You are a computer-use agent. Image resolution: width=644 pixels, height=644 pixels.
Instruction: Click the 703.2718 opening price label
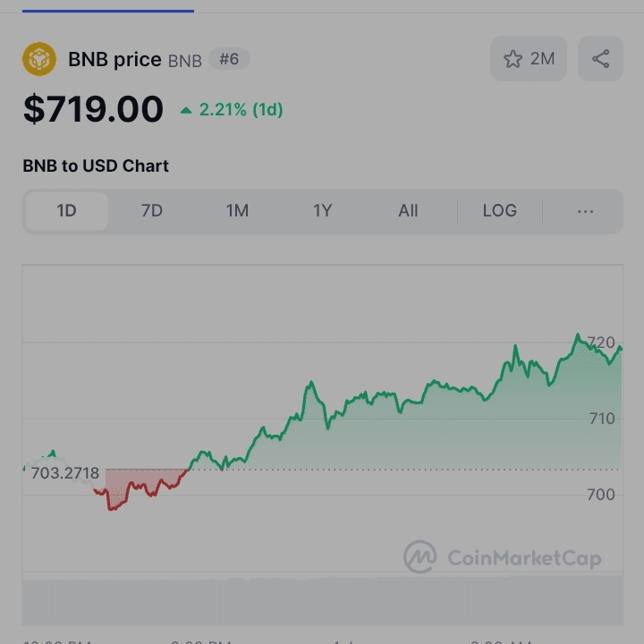64,473
